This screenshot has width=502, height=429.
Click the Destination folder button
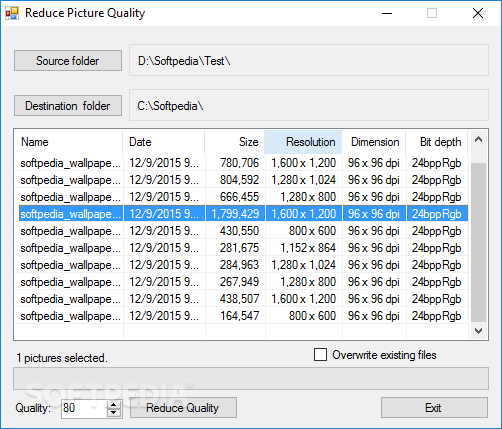(68, 106)
